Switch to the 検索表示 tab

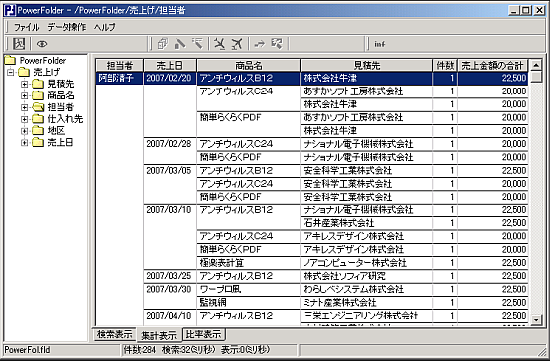(x=115, y=334)
